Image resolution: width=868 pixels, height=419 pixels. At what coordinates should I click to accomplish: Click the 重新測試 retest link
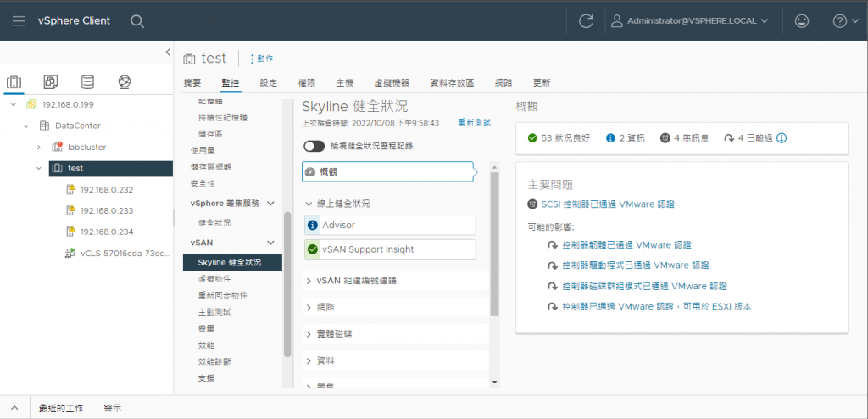click(x=474, y=122)
